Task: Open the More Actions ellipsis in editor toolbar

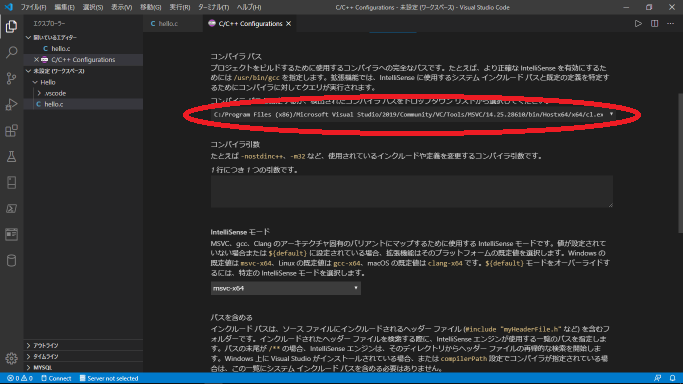Action: 670,24
